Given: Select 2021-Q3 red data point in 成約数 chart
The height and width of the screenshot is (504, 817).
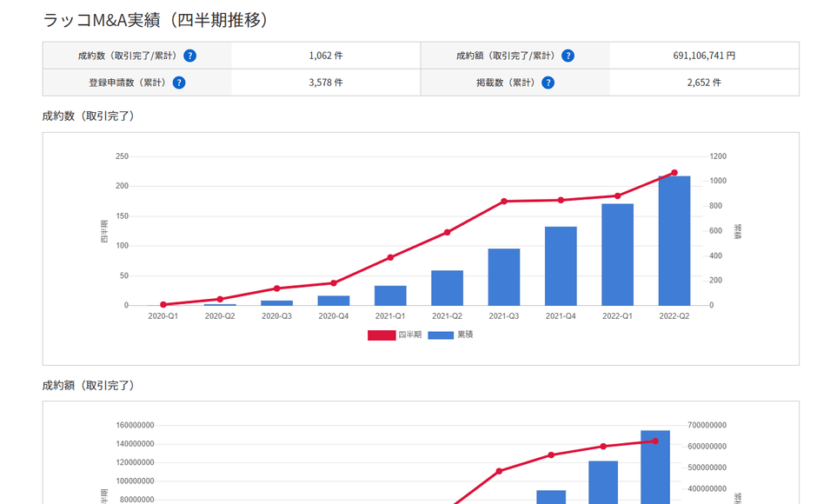Looking at the screenshot, I should (504, 202).
